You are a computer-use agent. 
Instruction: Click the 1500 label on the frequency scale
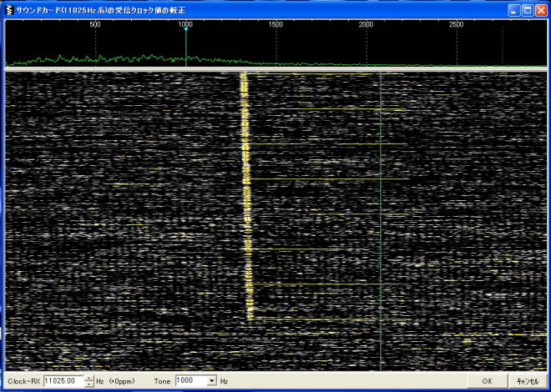[x=275, y=24]
